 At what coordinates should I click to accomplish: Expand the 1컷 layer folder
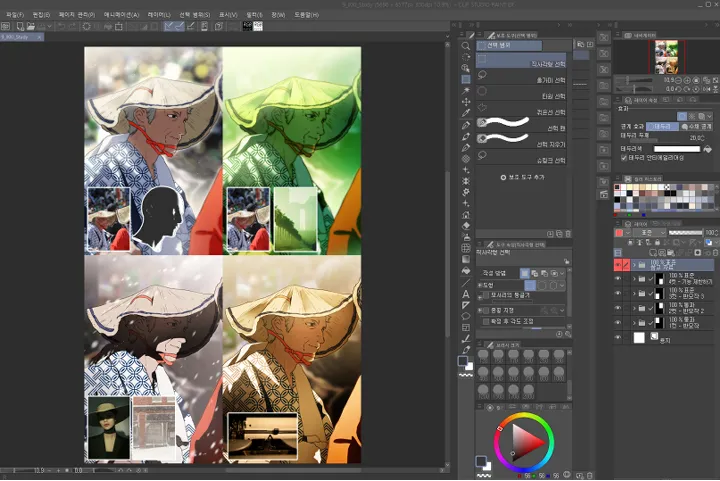634,323
